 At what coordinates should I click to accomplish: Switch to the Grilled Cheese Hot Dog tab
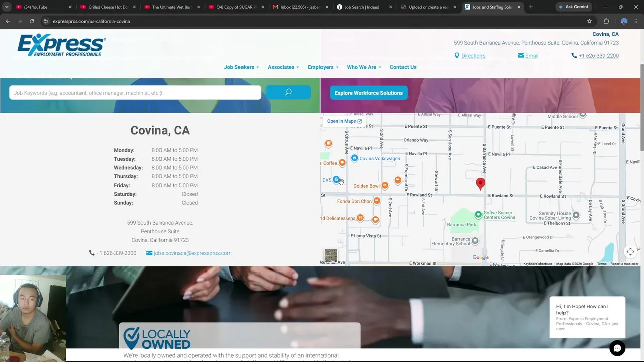click(x=108, y=7)
